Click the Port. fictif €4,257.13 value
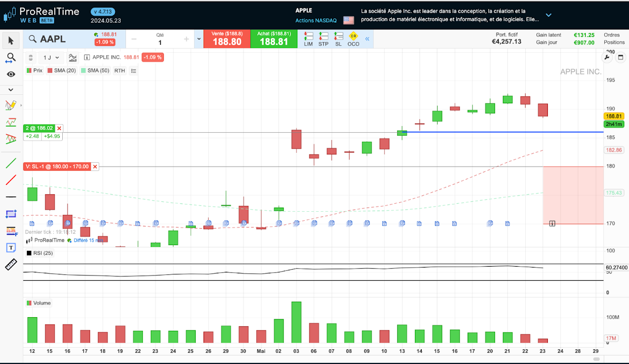This screenshot has width=629, height=364. (507, 42)
